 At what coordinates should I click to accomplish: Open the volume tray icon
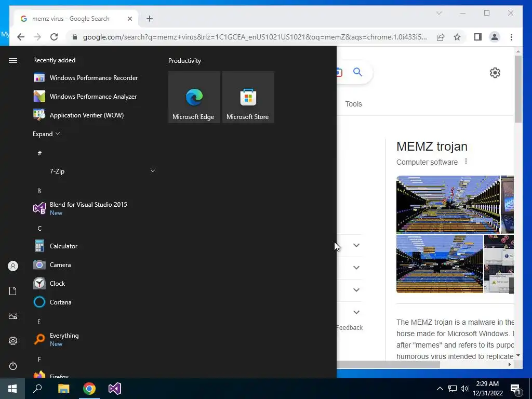[464, 389]
